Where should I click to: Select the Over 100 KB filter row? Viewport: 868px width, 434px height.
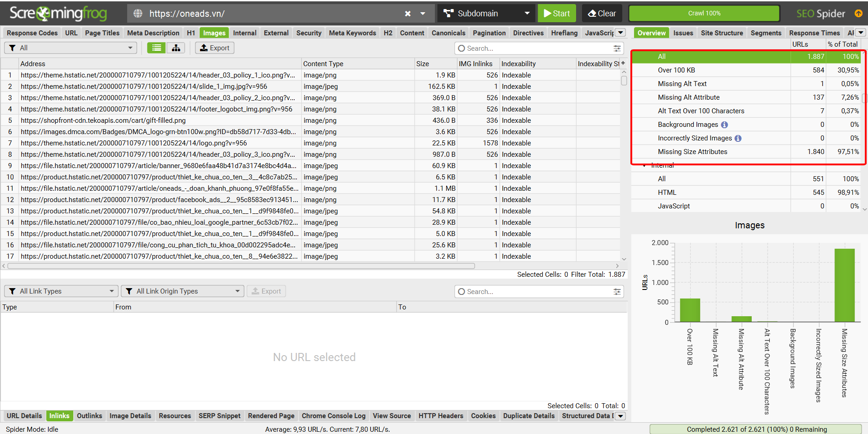coord(747,70)
